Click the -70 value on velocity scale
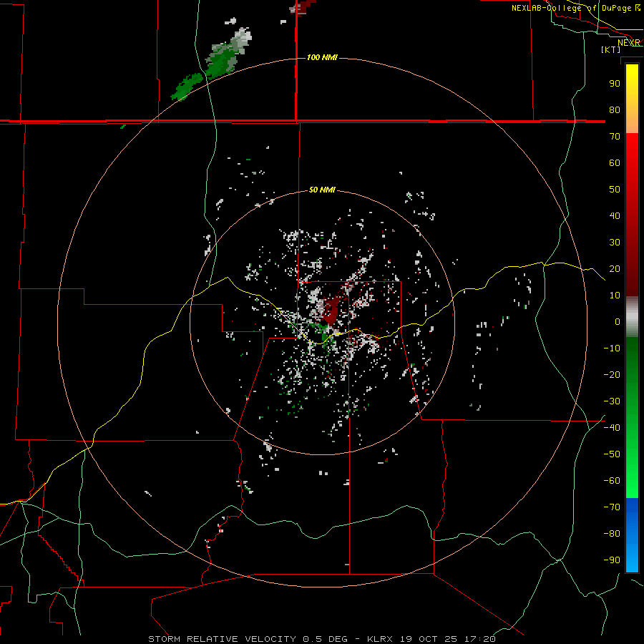The height and width of the screenshot is (644, 644). [x=612, y=507]
